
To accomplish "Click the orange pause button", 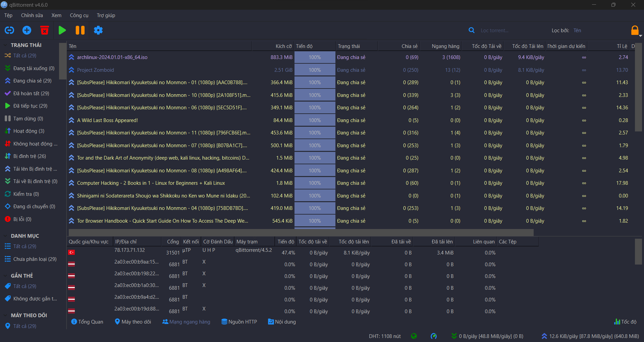I will click(x=80, y=30).
